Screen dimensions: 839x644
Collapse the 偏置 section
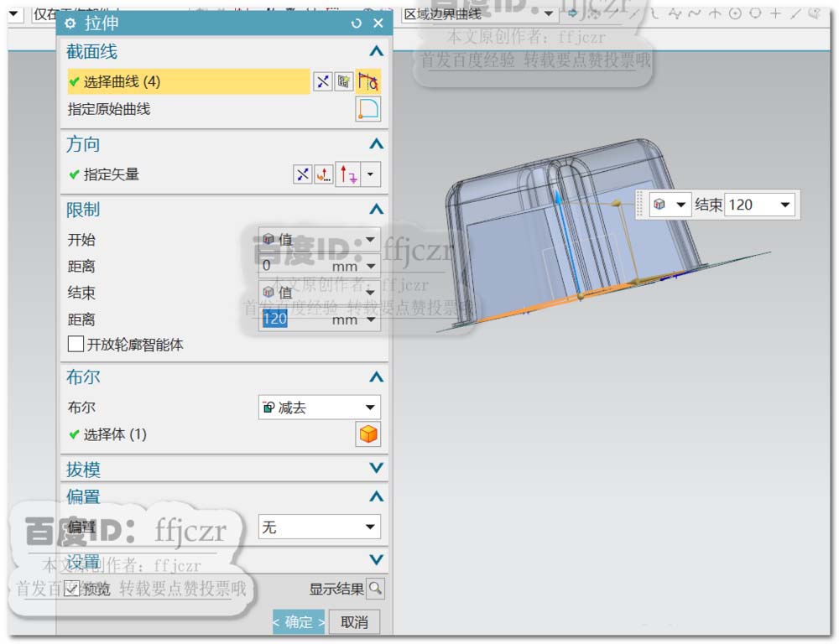(376, 496)
